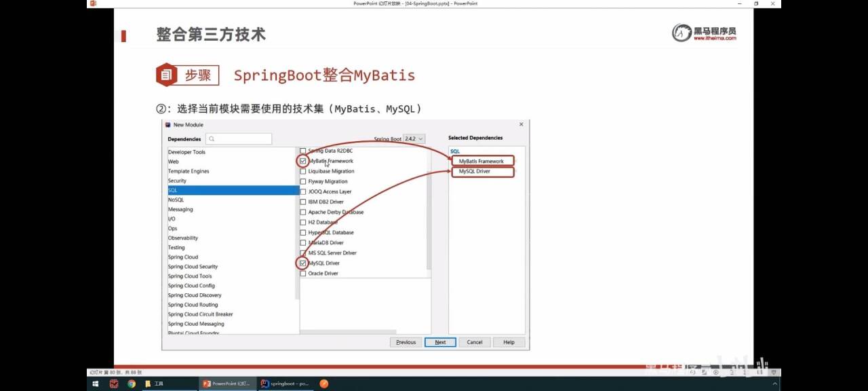Open the Observability category
868x391 pixels.
click(183, 238)
